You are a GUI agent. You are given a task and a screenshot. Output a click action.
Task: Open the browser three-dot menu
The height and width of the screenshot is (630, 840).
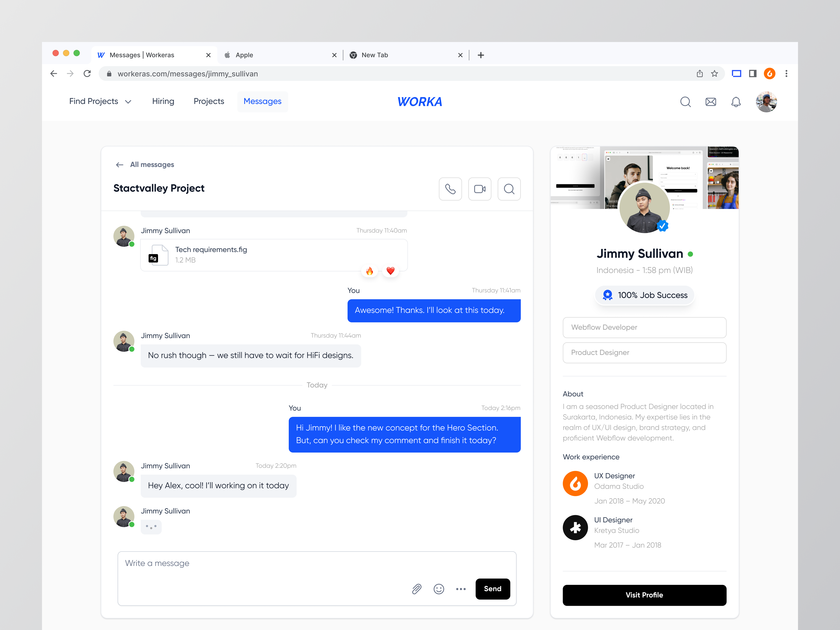[786, 74]
